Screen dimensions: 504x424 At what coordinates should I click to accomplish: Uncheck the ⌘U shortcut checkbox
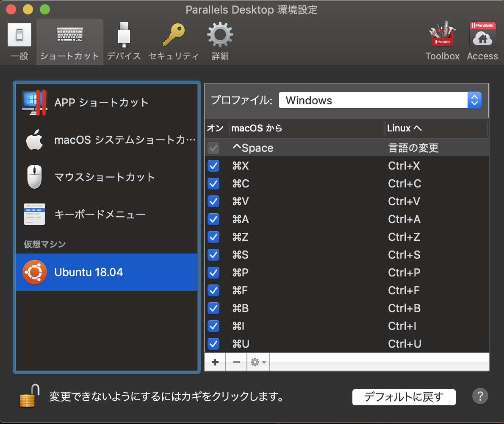213,344
